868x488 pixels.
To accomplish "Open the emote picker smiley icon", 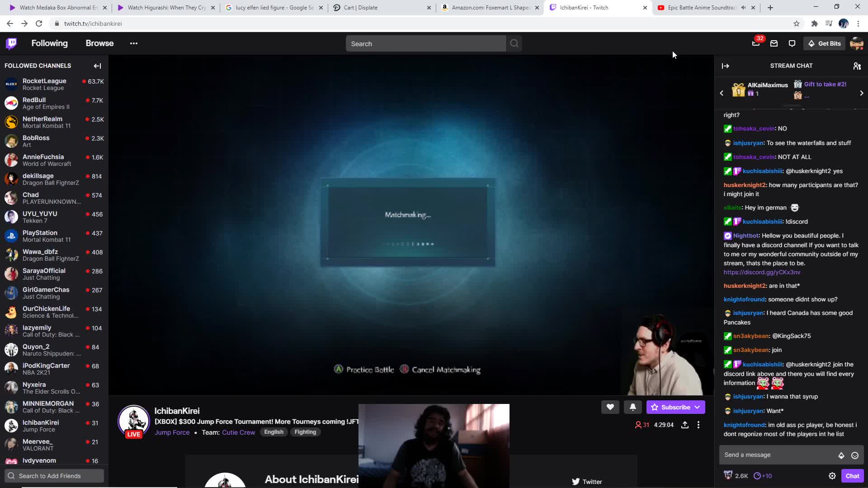I will coord(855,455).
